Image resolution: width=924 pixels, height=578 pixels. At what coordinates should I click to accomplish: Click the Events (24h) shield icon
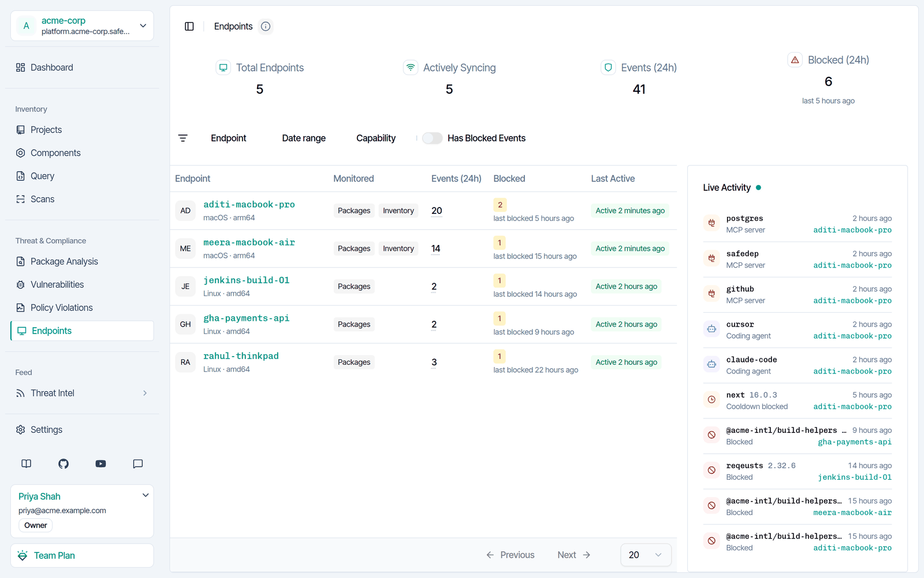pyautogui.click(x=608, y=68)
